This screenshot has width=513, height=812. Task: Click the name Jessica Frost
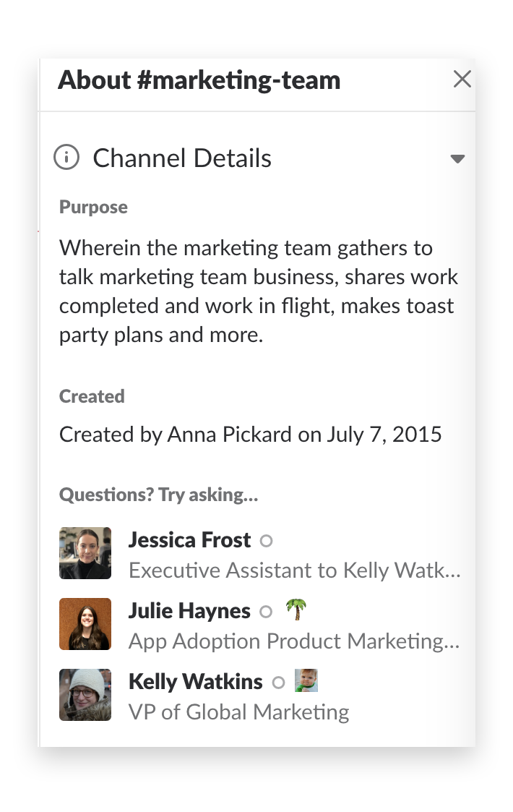coord(189,539)
